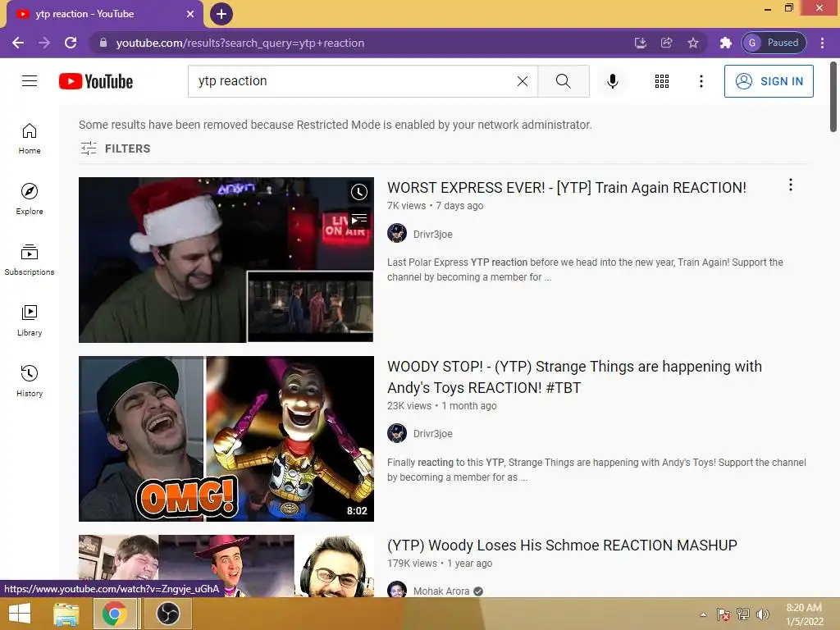This screenshot has height=630, width=840.
Task: Open the Chrome extensions puzzle icon
Action: [x=725, y=43]
